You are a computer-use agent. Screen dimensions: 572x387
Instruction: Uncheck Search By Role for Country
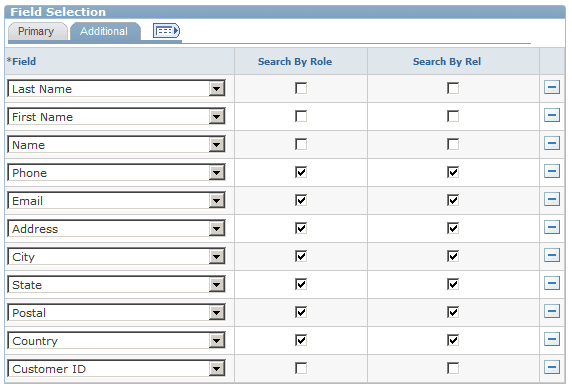(x=301, y=340)
